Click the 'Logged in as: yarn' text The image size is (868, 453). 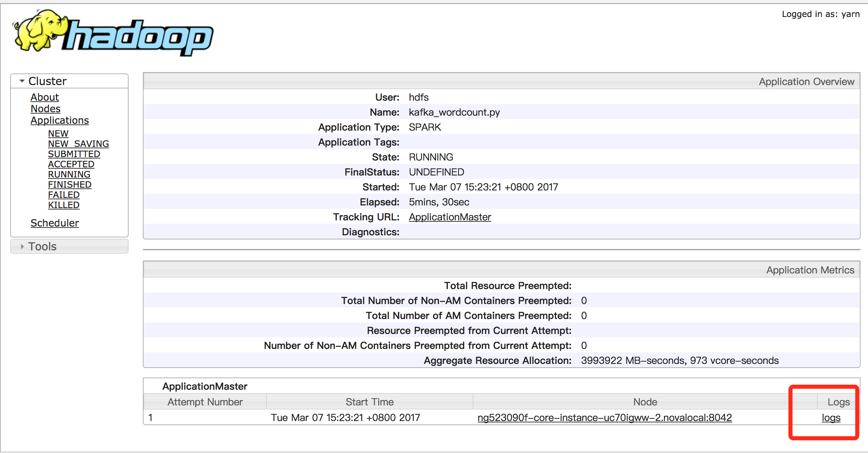tap(821, 14)
